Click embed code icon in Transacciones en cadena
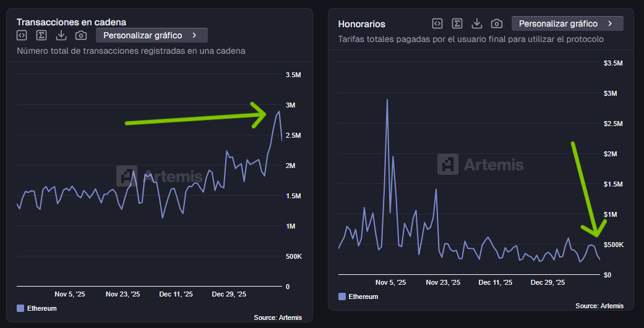Viewport: 644px width, 328px height. [22, 35]
